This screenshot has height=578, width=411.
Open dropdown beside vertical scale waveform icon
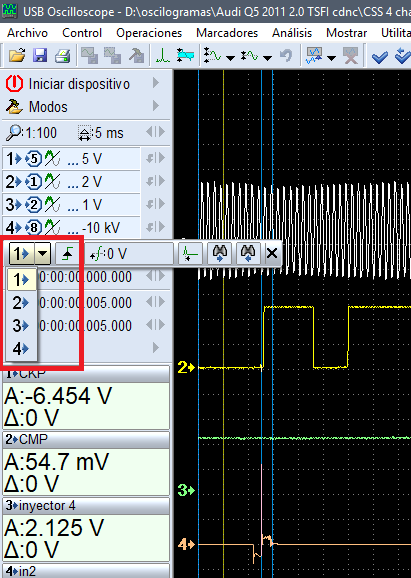pyautogui.click(x=231, y=58)
